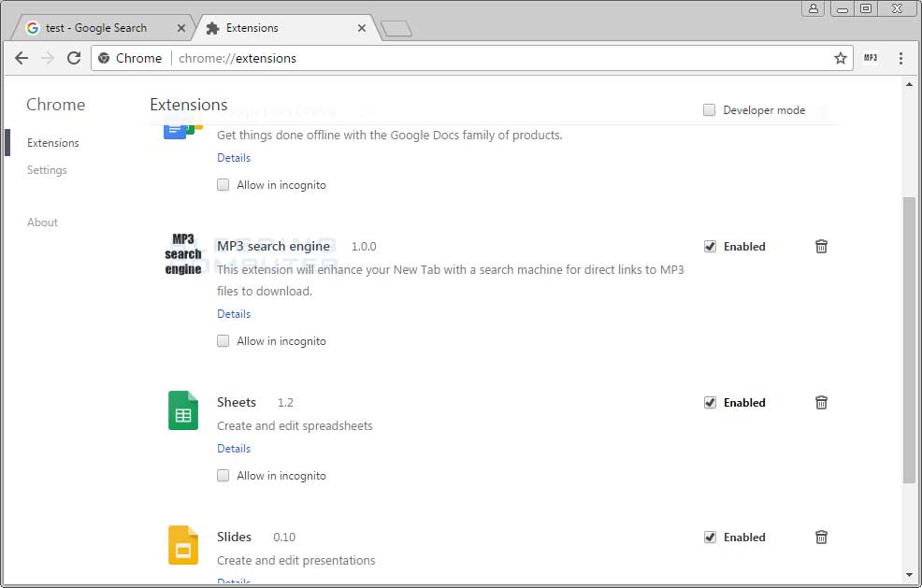Open a new tab
The width and height of the screenshot is (922, 588).
pos(396,29)
